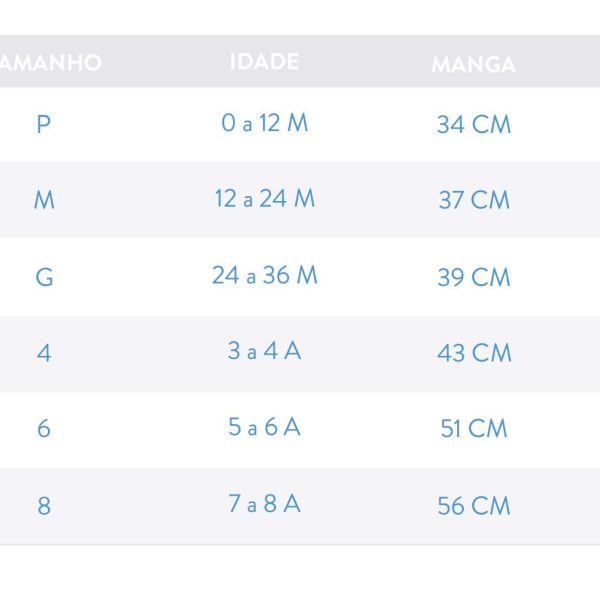The image size is (600, 600).
Task: Click the "51 CM" sleeve measurement
Action: pyautogui.click(x=473, y=429)
